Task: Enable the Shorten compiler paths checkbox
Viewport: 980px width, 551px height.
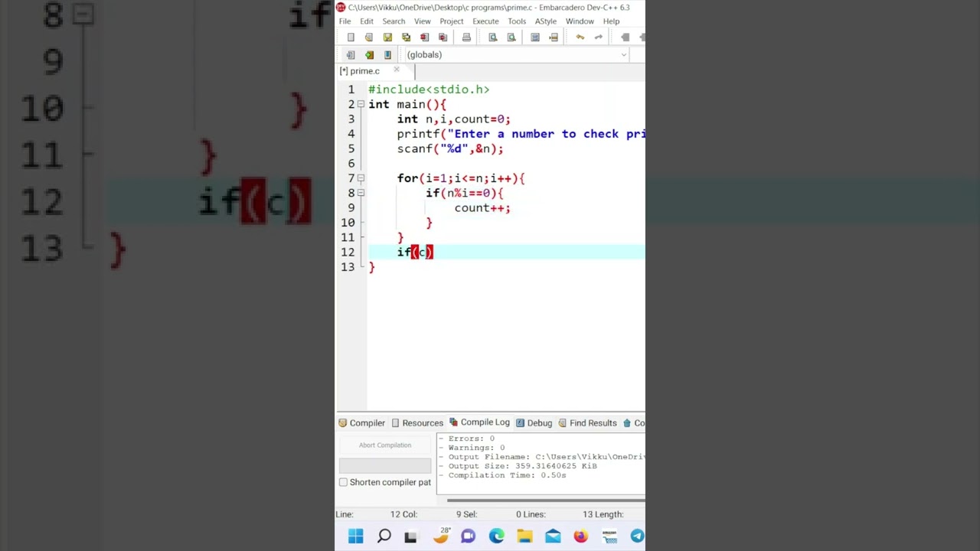Action: (343, 482)
